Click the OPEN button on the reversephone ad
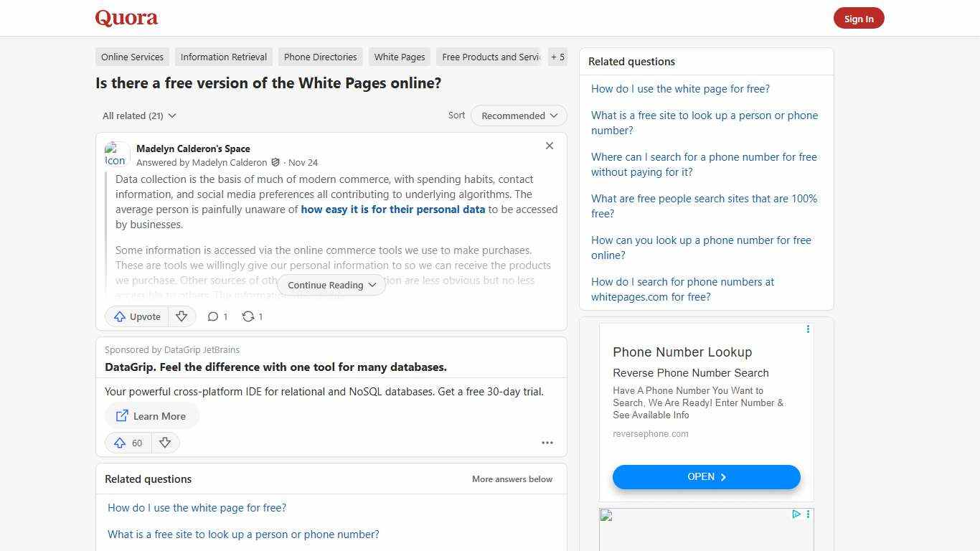This screenshot has height=551, width=980. (x=705, y=476)
